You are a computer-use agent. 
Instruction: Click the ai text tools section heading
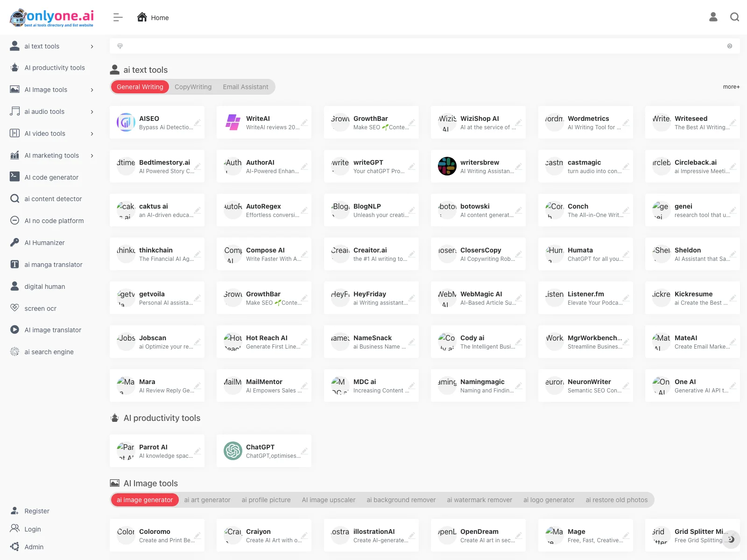[x=145, y=70]
